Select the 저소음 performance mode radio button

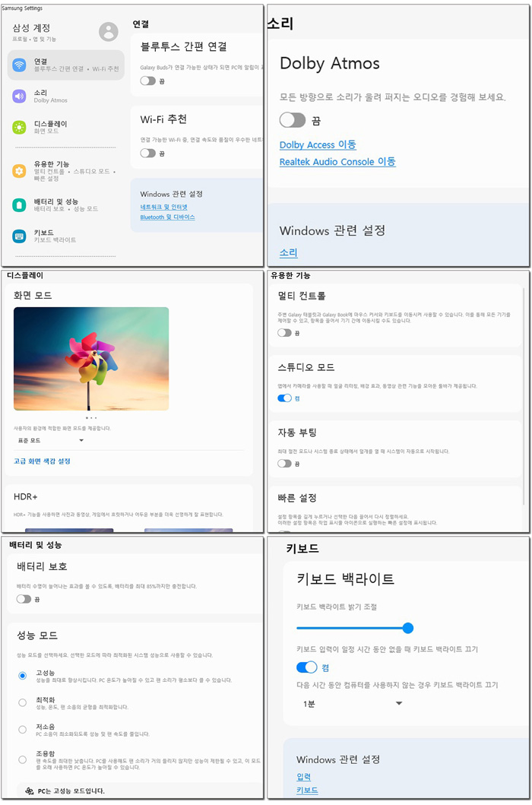(x=23, y=730)
